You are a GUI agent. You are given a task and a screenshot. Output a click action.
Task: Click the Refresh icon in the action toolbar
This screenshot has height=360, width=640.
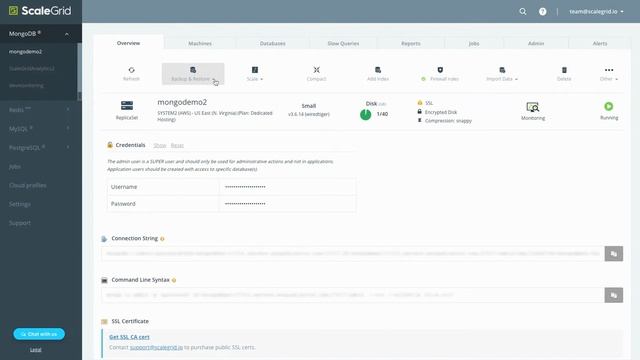pyautogui.click(x=131, y=70)
